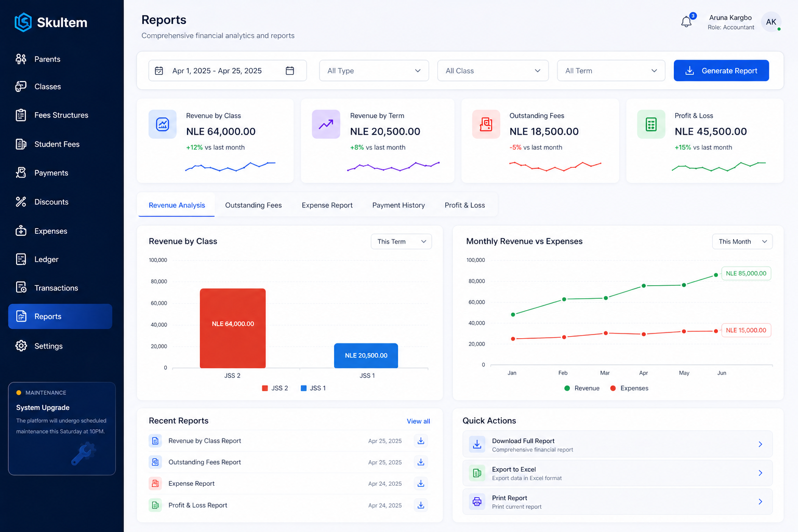
Task: Click the Profit & Loss calculator icon
Action: click(651, 124)
